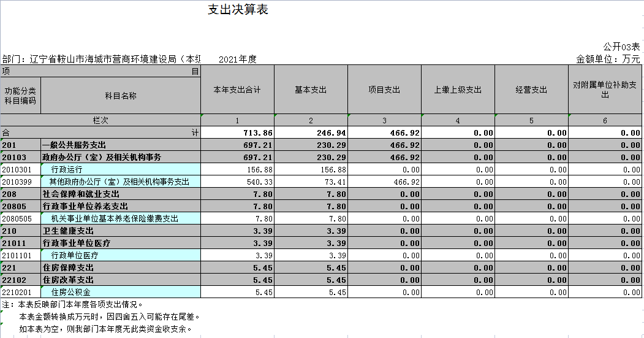Click the 项目支出 column header
This screenshot has width=644, height=338.
click(x=384, y=90)
